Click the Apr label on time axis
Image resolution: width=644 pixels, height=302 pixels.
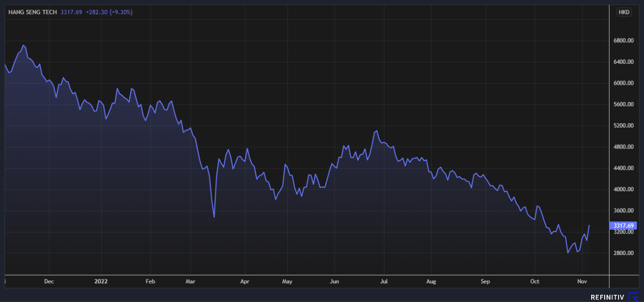coord(245,281)
